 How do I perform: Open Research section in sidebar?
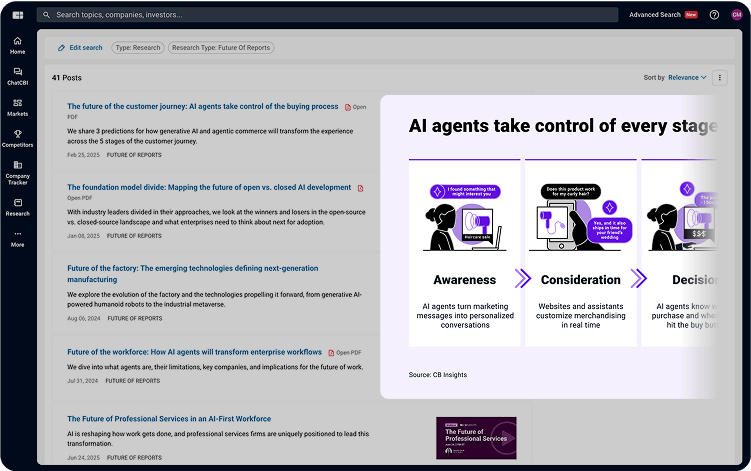(x=17, y=206)
